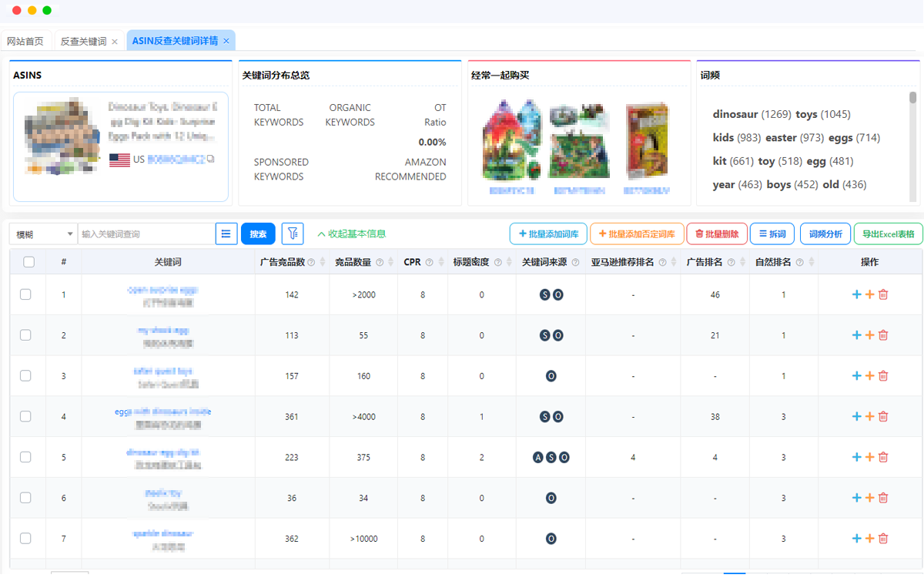
Task: Open the 模糊 match type dropdown
Action: 43,234
